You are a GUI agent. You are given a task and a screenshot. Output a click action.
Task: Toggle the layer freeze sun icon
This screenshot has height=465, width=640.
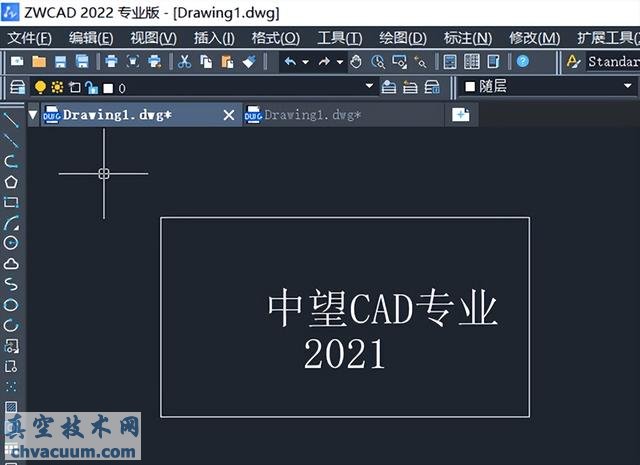coord(57,87)
